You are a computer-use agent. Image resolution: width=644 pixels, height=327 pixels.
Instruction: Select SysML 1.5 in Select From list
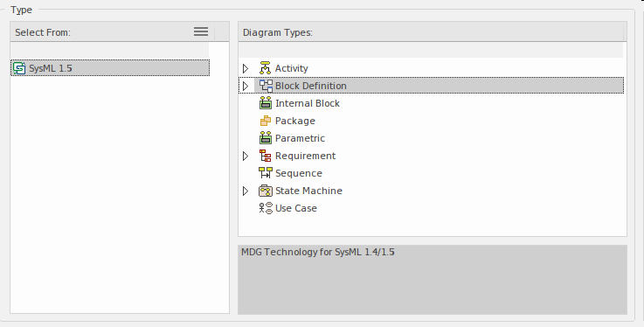110,68
